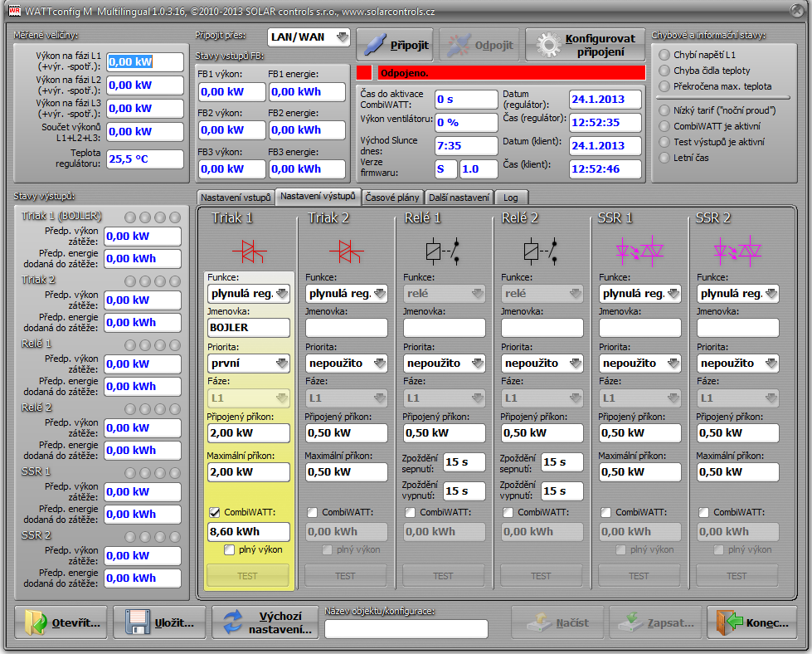Click the 'Chyba čidla teploty' indicator
Screen dimensions: 812x654
[664, 71]
